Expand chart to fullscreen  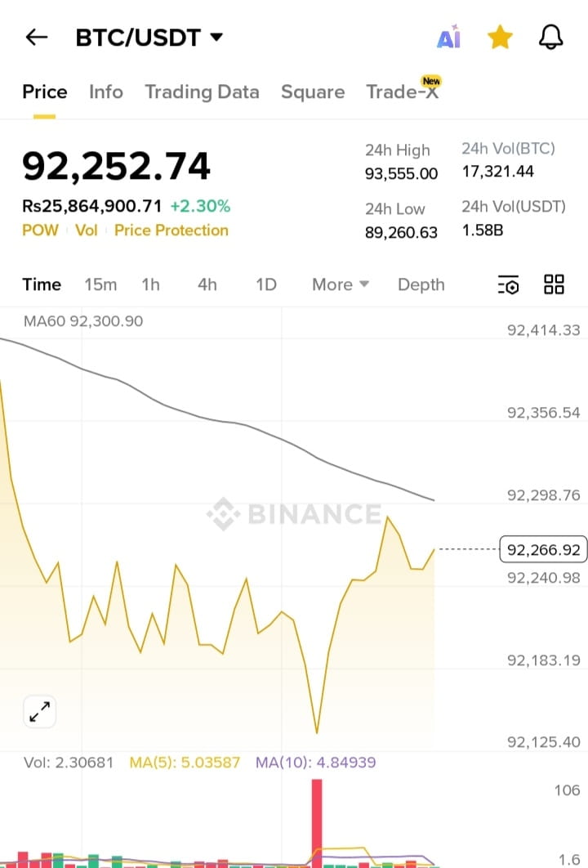(x=38, y=711)
